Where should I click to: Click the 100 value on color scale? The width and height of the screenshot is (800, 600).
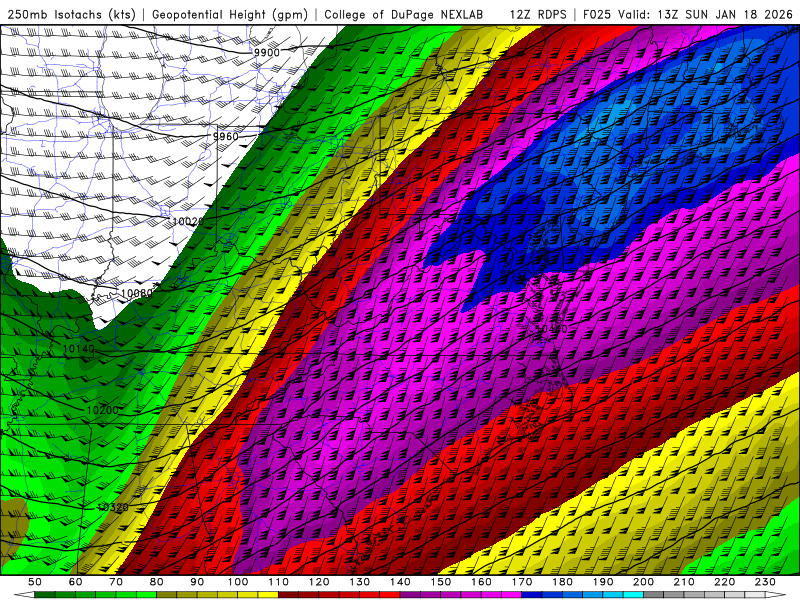(x=238, y=582)
